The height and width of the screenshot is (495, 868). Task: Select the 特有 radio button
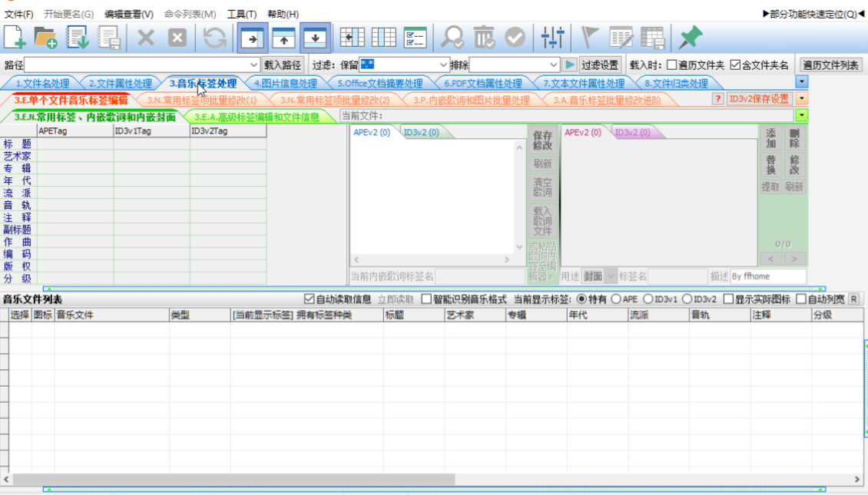(x=581, y=299)
